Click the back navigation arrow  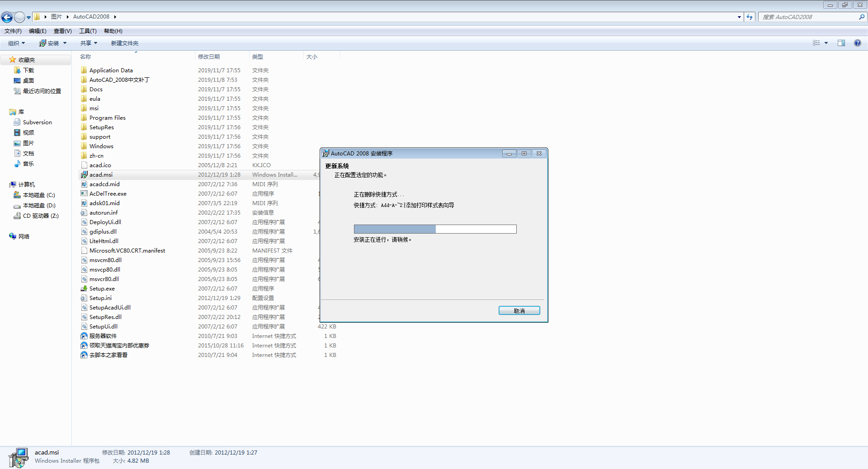click(7, 17)
